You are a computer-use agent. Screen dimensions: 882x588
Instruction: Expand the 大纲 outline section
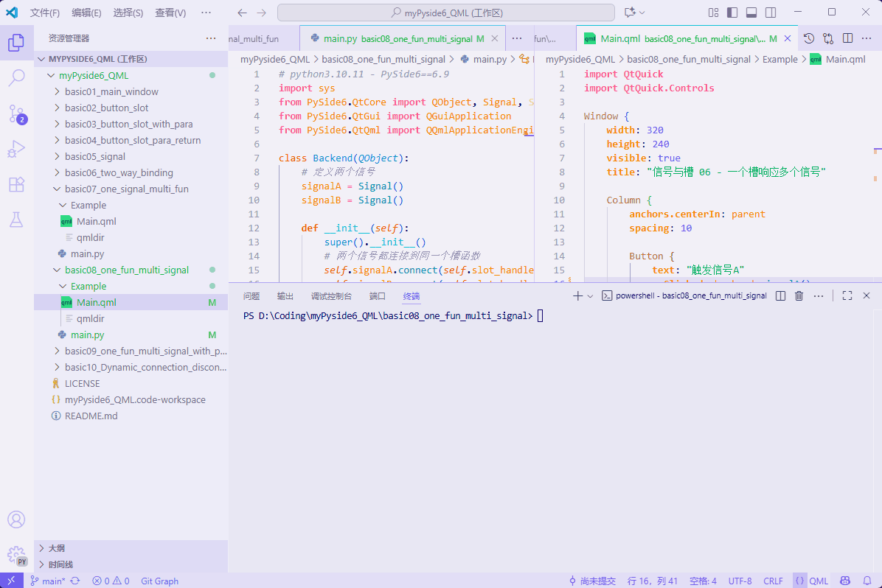[131, 548]
